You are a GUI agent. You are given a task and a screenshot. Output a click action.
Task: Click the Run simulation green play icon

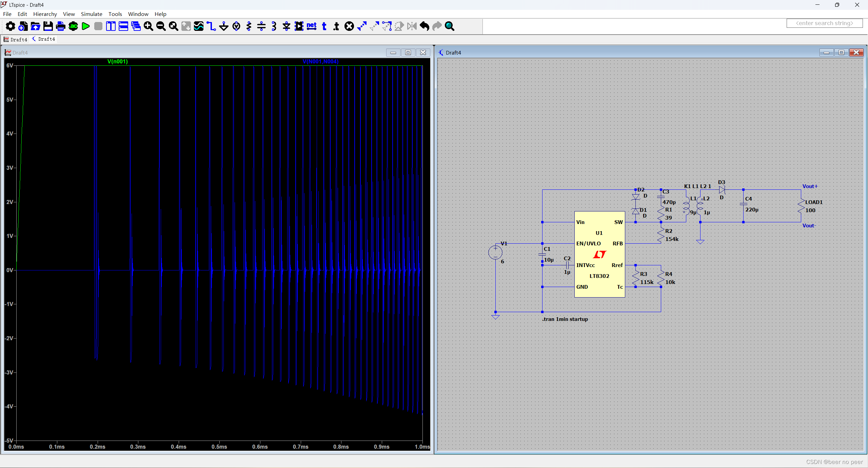[86, 26]
